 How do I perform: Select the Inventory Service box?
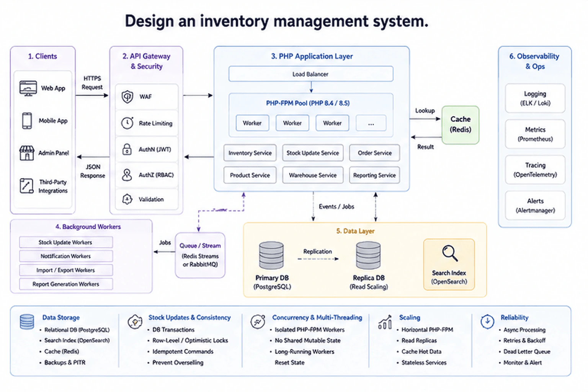pos(250,153)
